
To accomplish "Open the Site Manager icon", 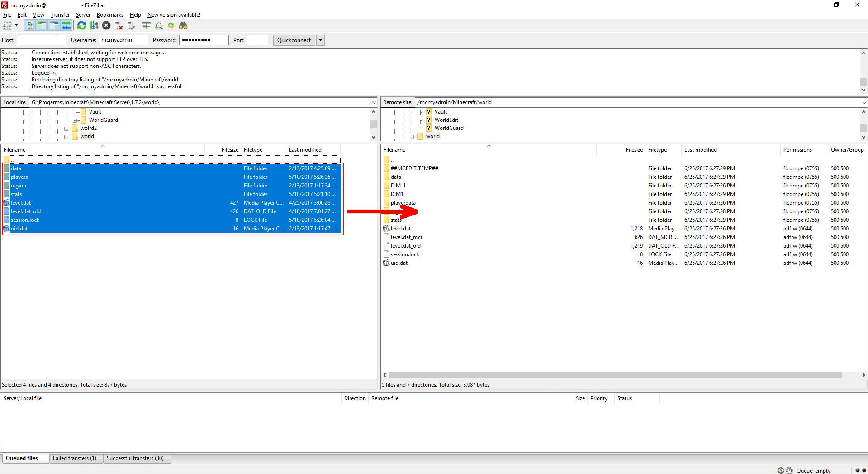I will tap(7, 25).
